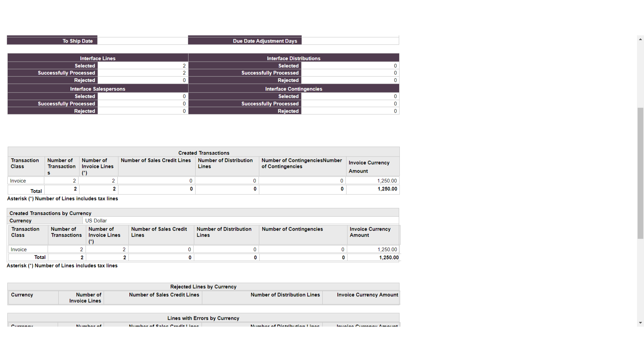Image resolution: width=644 pixels, height=362 pixels.
Task: Click the "US Dollar" currency value
Action: point(96,221)
